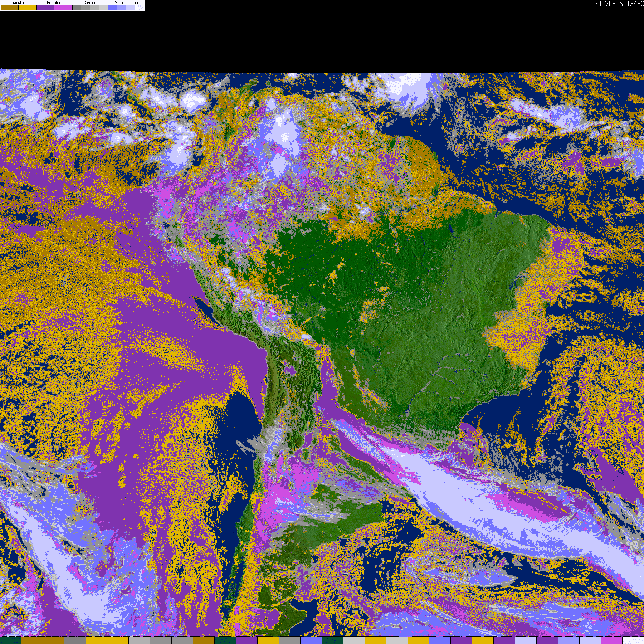
Task: Pick the third gray Cirros legend swatch
Action: coord(94,8)
